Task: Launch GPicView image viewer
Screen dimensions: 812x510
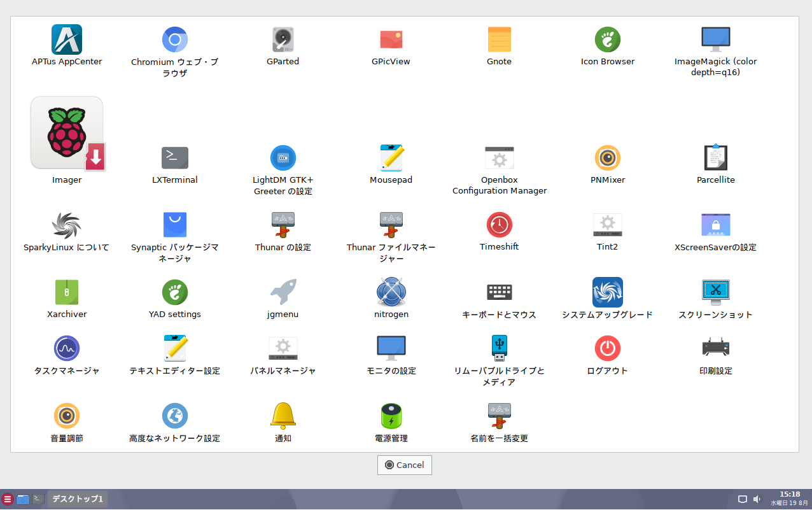Action: (391, 39)
